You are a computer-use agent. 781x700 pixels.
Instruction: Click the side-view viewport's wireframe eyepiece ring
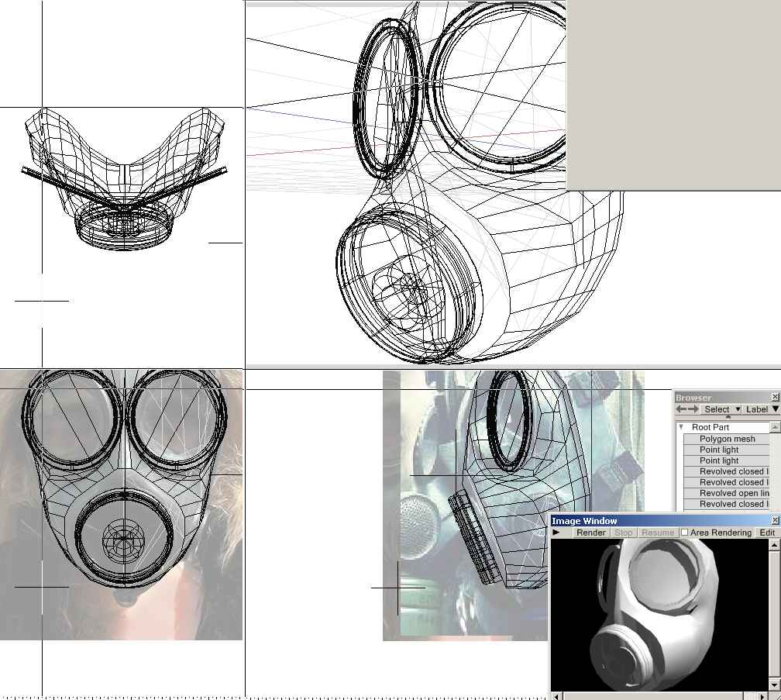tap(510, 421)
